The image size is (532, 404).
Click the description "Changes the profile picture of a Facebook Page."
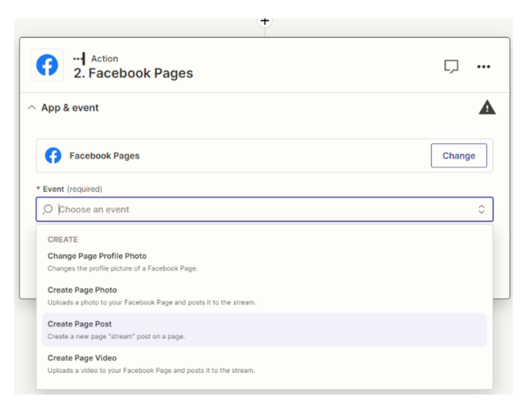(x=123, y=268)
